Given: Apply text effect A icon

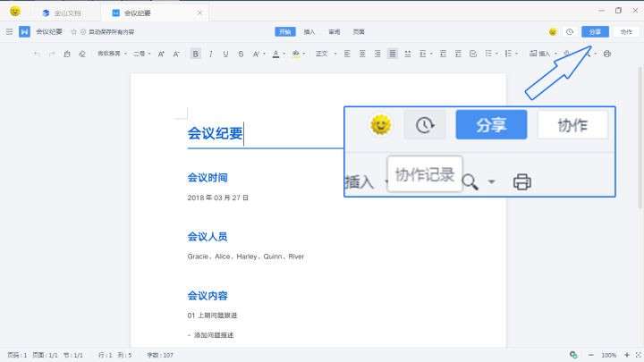Looking at the screenshot, I should click(x=256, y=54).
